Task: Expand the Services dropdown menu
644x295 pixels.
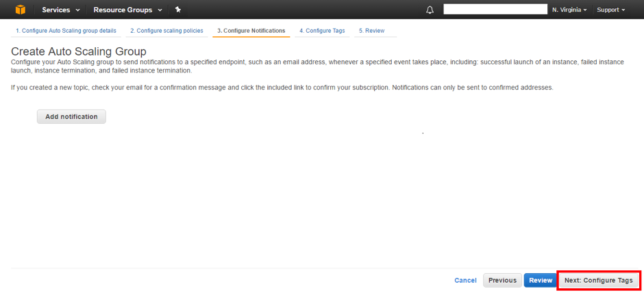Action: coord(60,10)
